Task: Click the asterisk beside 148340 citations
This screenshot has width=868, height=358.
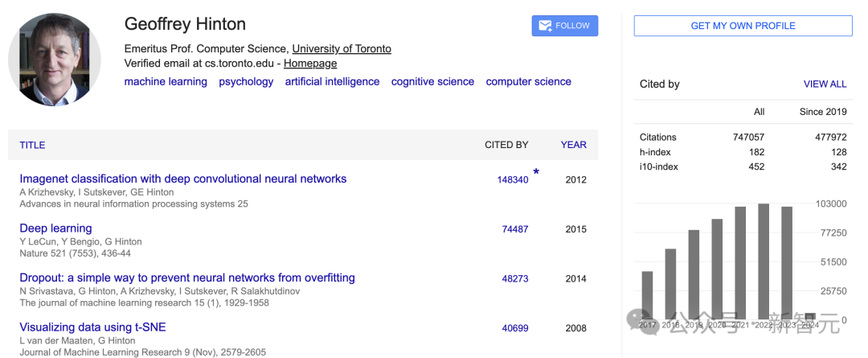Action: pos(536,173)
